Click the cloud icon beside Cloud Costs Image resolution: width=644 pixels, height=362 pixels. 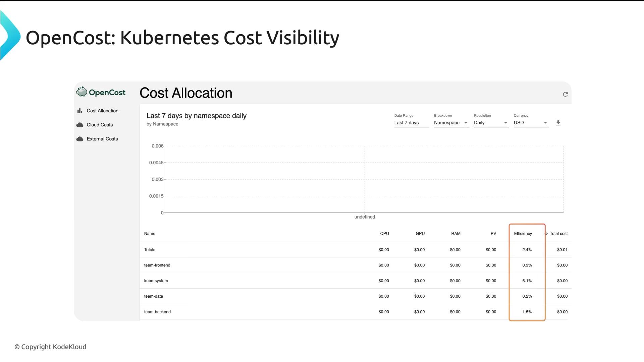point(80,125)
